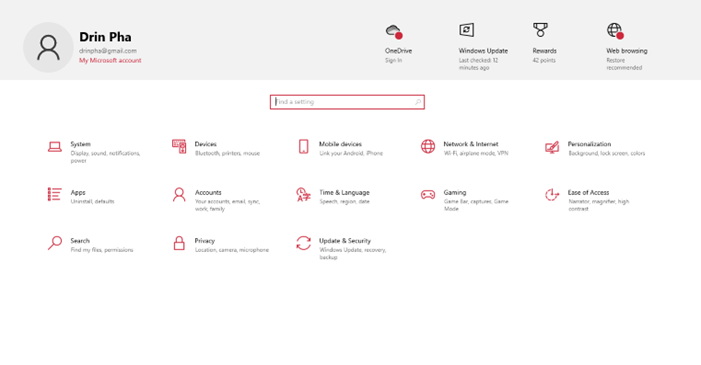Open the Personalization paintbrush icon
The height and width of the screenshot is (365, 701).
(552, 147)
